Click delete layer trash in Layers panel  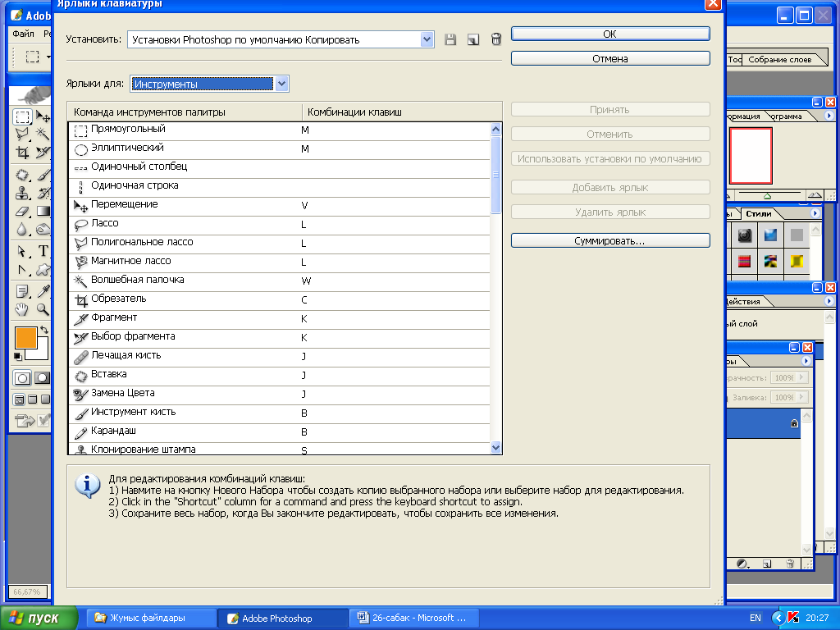[x=790, y=564]
